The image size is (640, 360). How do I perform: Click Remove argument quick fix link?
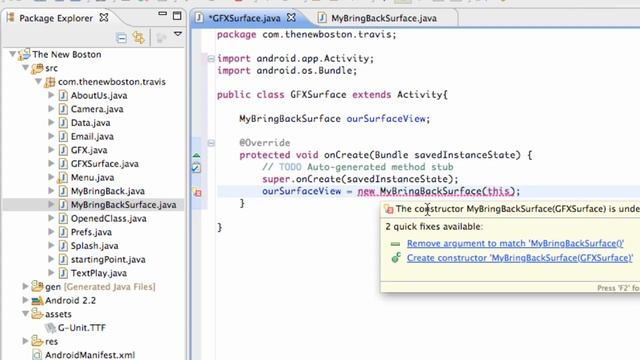coord(515,243)
